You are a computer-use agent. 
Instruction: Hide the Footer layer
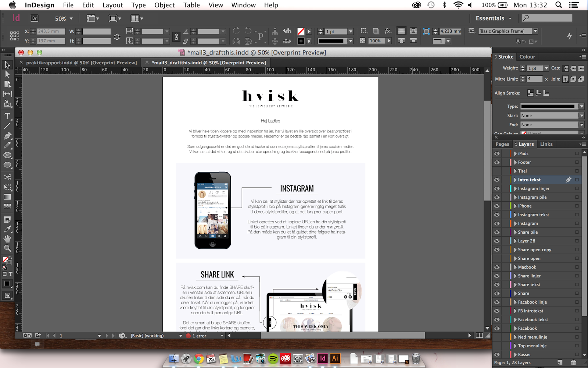[497, 162]
